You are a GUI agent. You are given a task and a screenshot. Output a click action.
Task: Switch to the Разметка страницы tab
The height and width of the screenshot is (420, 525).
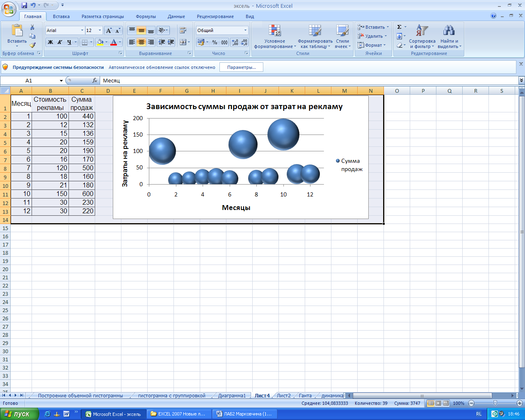(103, 16)
